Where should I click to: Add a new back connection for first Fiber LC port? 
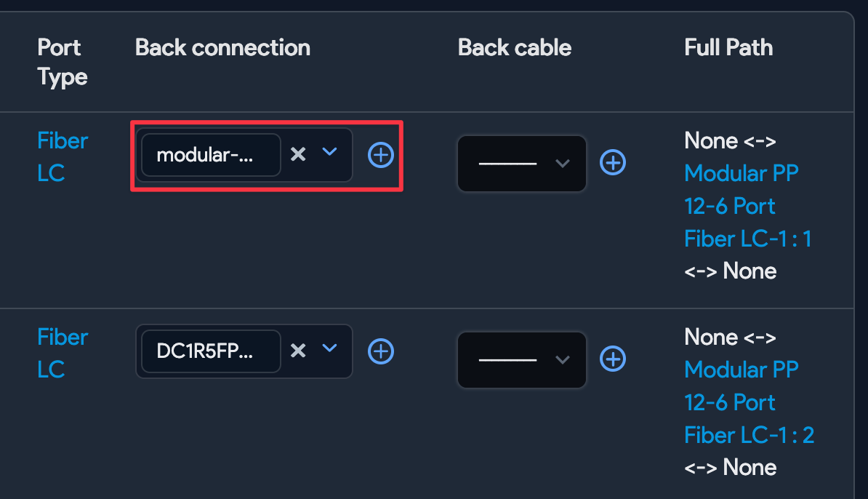click(x=381, y=155)
